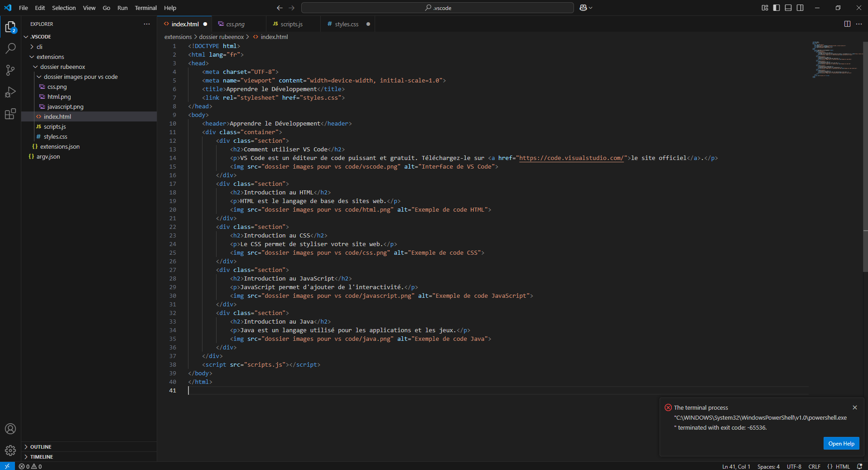Open Run and Debug view icon
This screenshot has height=470, width=868.
[10, 92]
